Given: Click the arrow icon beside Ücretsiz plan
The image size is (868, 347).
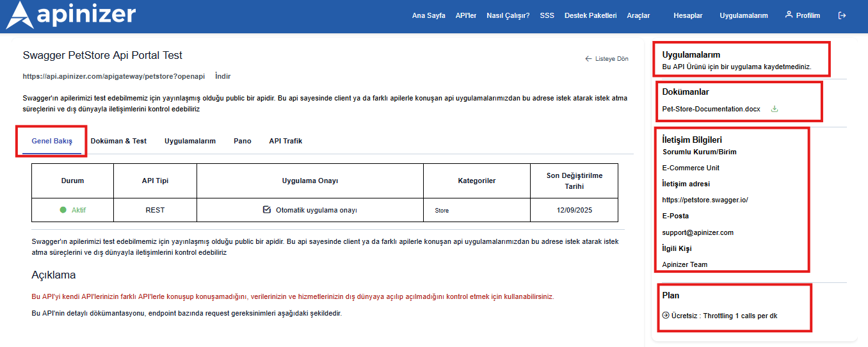Looking at the screenshot, I should (666, 316).
